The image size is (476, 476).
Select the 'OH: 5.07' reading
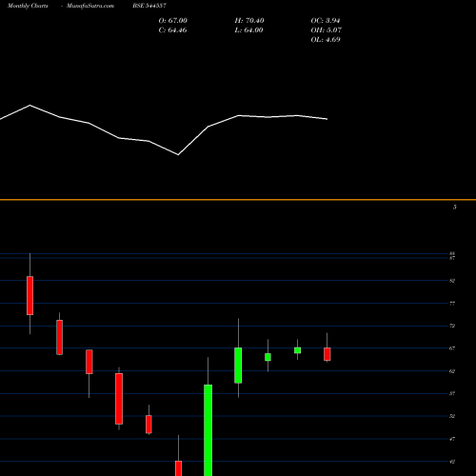(326, 30)
